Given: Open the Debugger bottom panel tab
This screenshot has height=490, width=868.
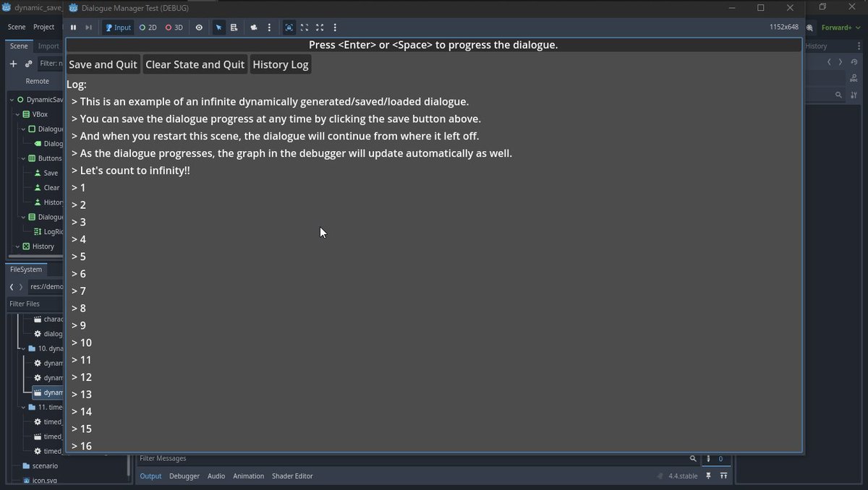Looking at the screenshot, I should (184, 476).
